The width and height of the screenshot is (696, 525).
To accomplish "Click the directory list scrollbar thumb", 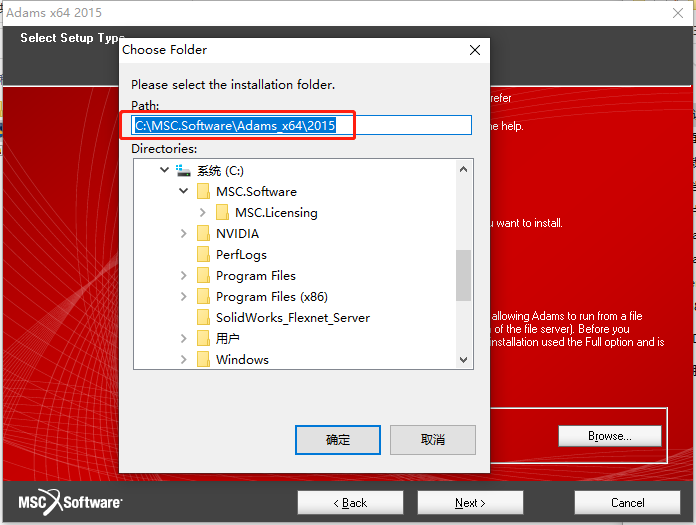I will (463, 275).
